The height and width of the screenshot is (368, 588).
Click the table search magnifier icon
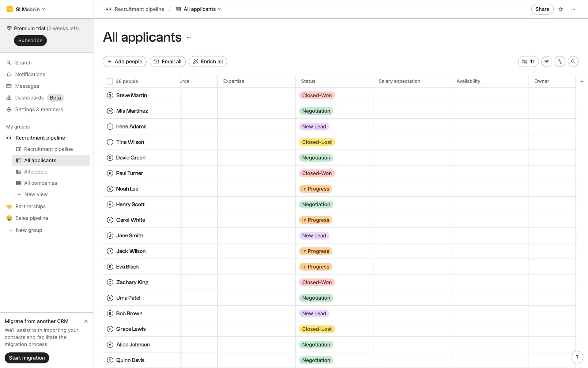(573, 62)
